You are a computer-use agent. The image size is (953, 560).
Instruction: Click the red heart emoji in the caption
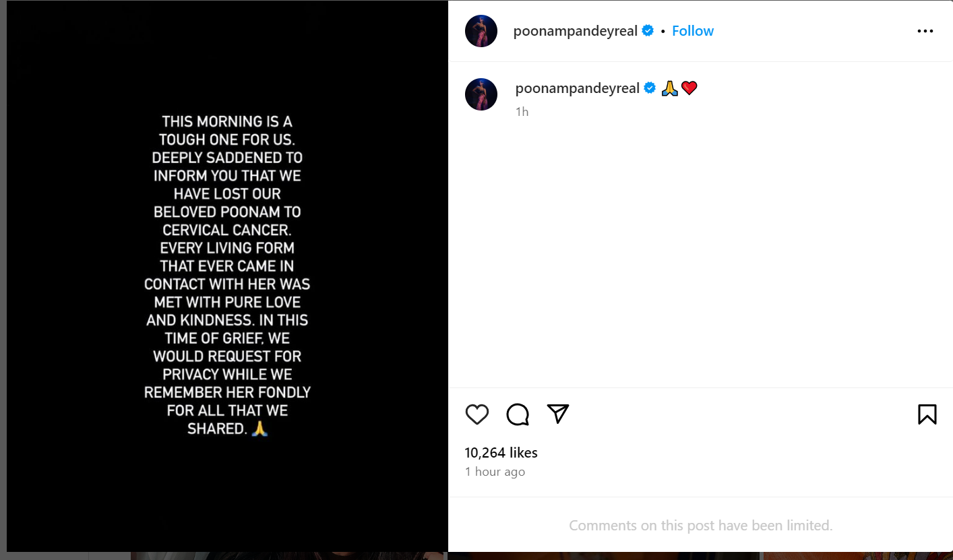coord(689,88)
